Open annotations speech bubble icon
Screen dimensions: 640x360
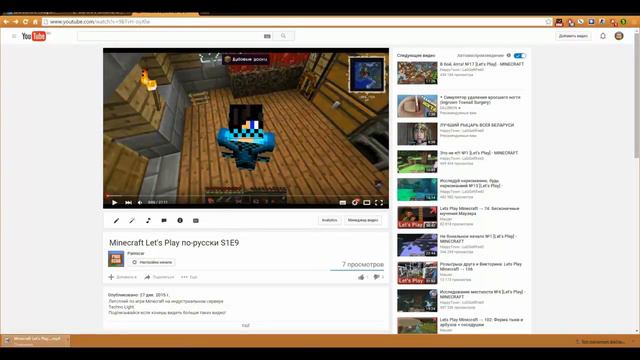(164, 220)
